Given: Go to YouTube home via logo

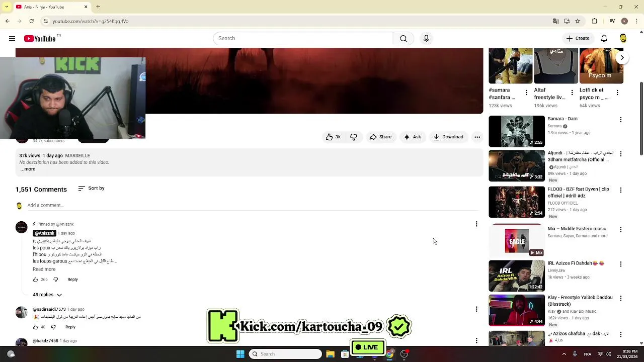Looking at the screenshot, I should tap(40, 39).
